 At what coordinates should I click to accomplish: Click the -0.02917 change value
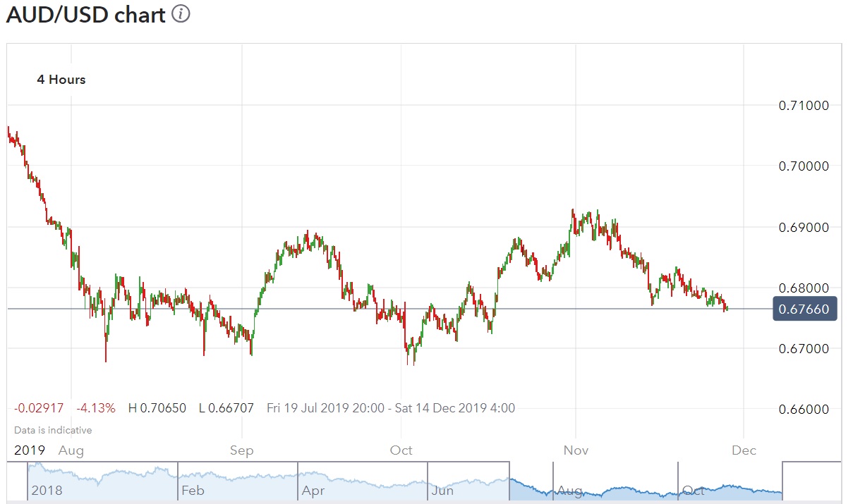click(x=39, y=408)
